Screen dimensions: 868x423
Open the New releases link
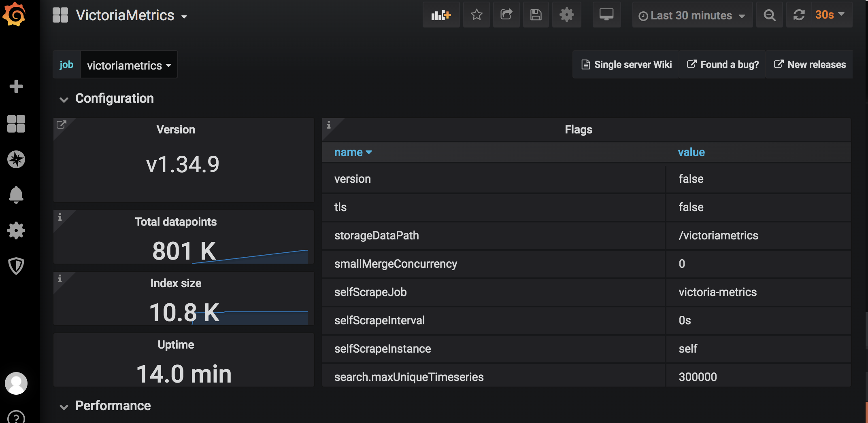pyautogui.click(x=810, y=64)
